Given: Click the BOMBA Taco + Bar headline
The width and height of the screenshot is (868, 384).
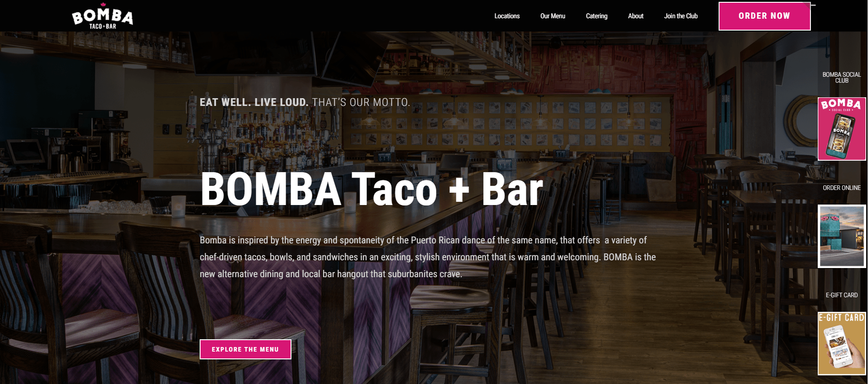Looking at the screenshot, I should pyautogui.click(x=372, y=189).
